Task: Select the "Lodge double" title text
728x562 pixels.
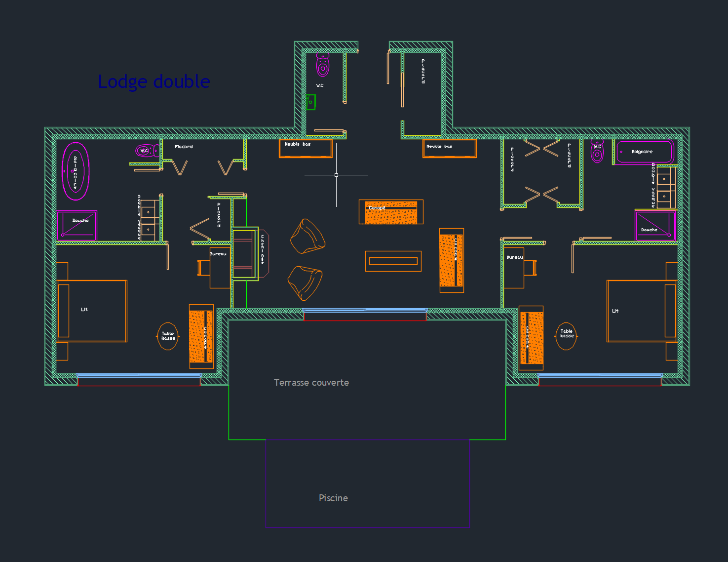Action: (x=154, y=81)
